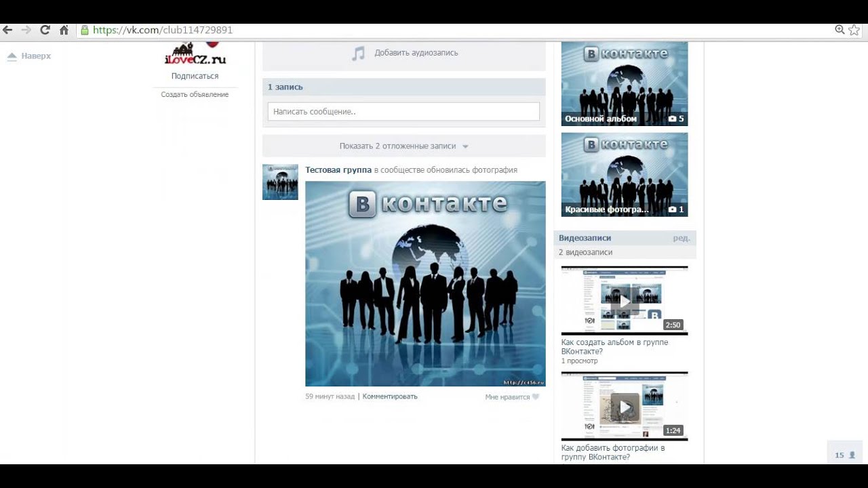This screenshot has width=868, height=488.
Task: Click the iLoveCZ.ru ad logo
Action: [x=195, y=54]
